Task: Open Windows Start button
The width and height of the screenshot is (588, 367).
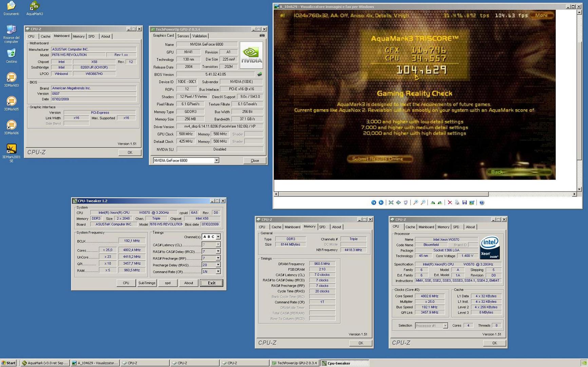Action: 8,363
